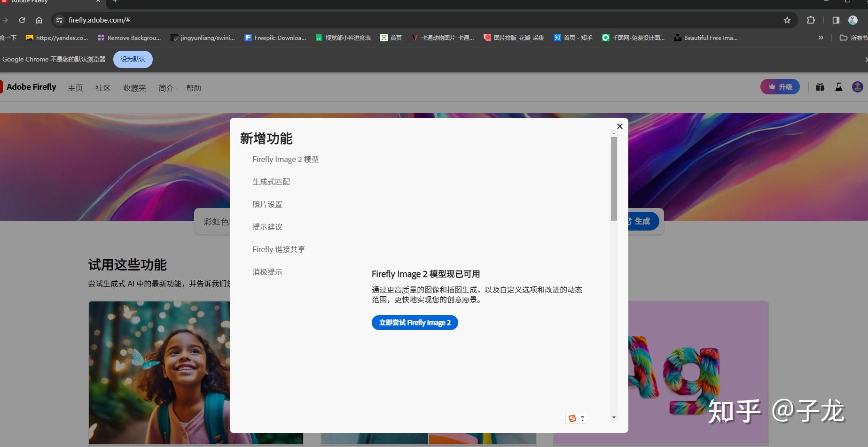
Task: Select 照片设置 in the new features list
Action: 267,204
